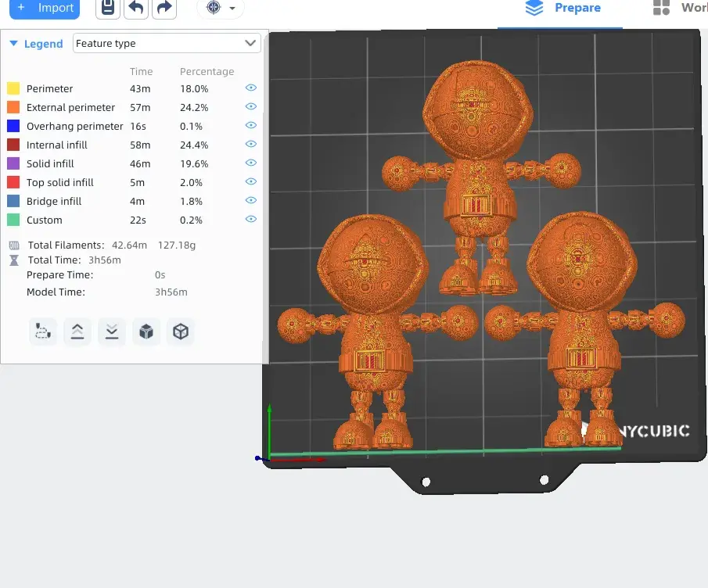Click the External perimeter label
Viewport: 708px width, 588px height.
pyautogui.click(x=71, y=107)
